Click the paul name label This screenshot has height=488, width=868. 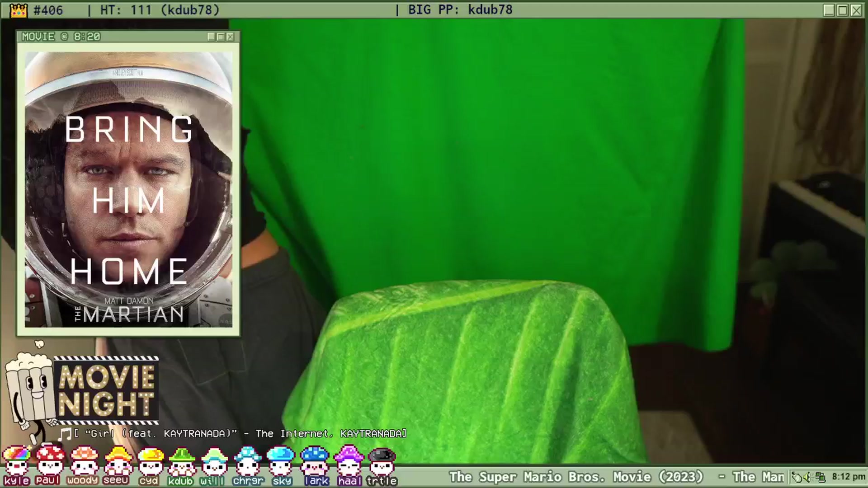[47, 480]
